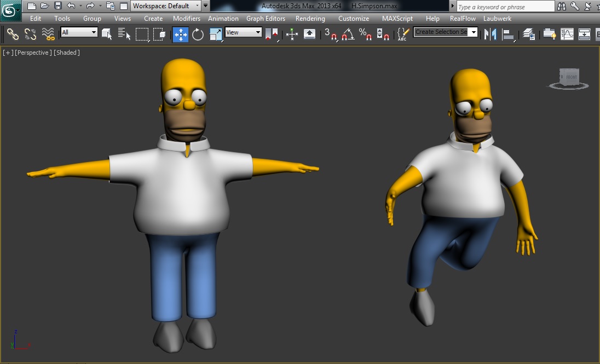This screenshot has width=600, height=364.
Task: Open the Layer Manager
Action: click(529, 34)
